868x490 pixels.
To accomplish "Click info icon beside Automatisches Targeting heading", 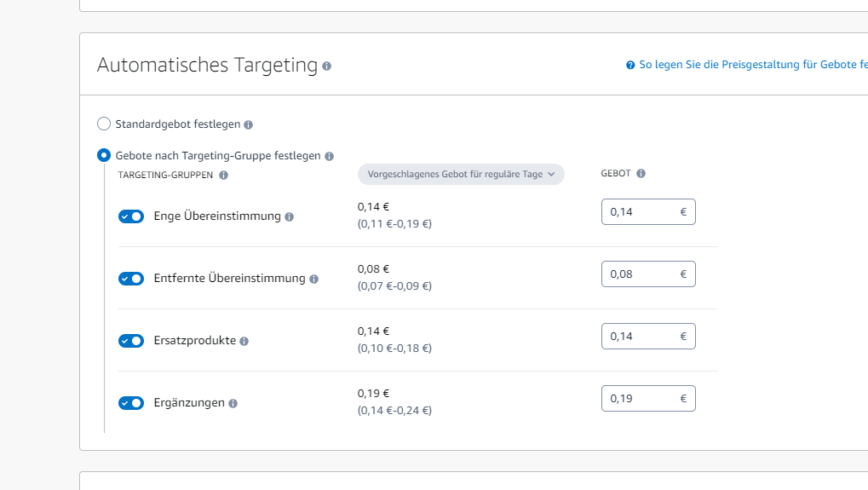I will (327, 66).
